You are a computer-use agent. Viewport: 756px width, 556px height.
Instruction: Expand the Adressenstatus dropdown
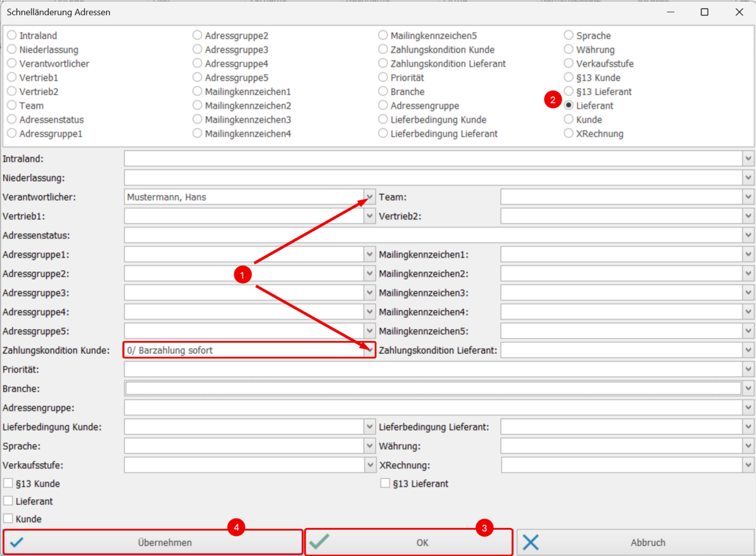(x=748, y=235)
